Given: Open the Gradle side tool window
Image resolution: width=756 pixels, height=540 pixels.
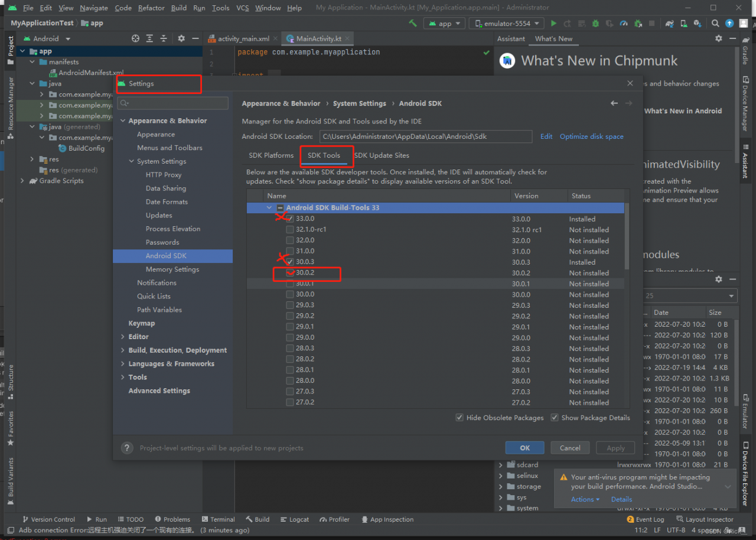Looking at the screenshot, I should point(745,52).
